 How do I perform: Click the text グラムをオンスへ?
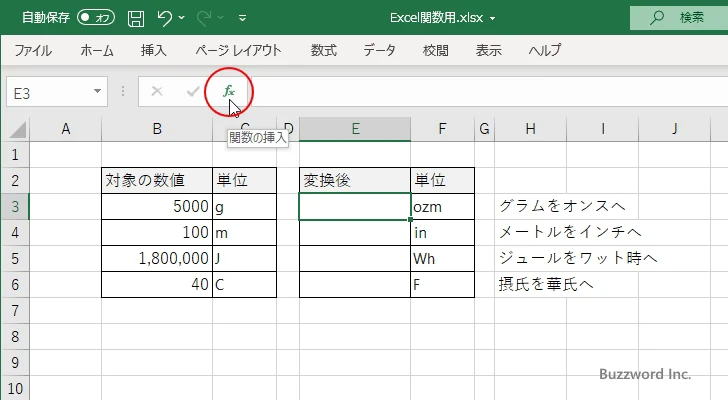(562, 206)
